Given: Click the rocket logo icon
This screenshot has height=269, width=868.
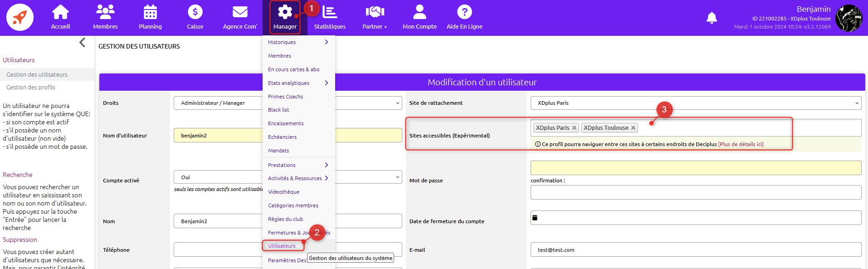Looking at the screenshot, I should [x=20, y=18].
